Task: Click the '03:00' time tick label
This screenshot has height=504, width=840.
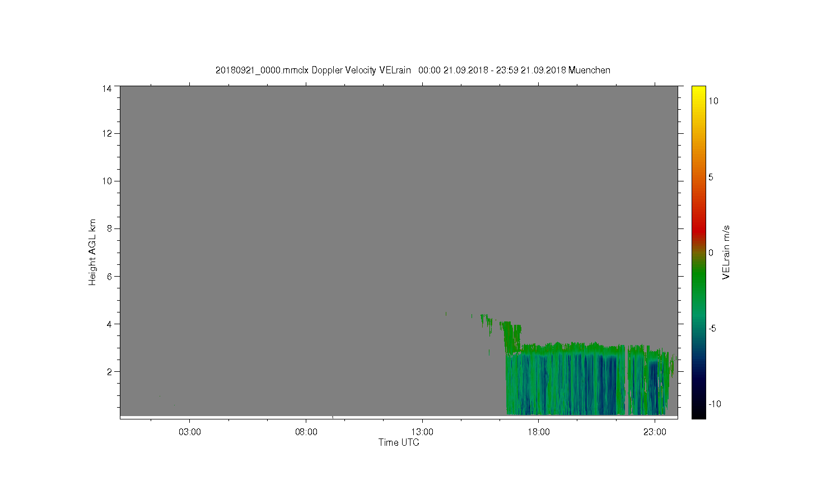Action: (190, 432)
